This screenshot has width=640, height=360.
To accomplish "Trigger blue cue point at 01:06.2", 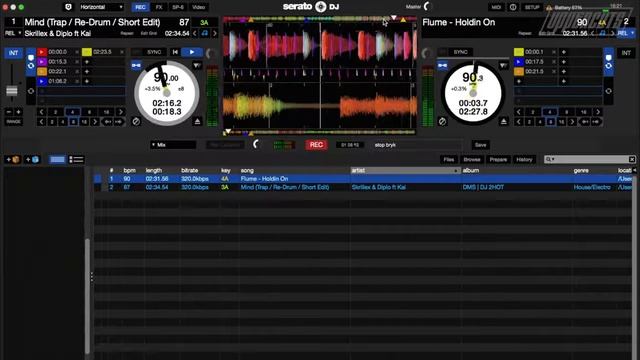I will 42,81.
